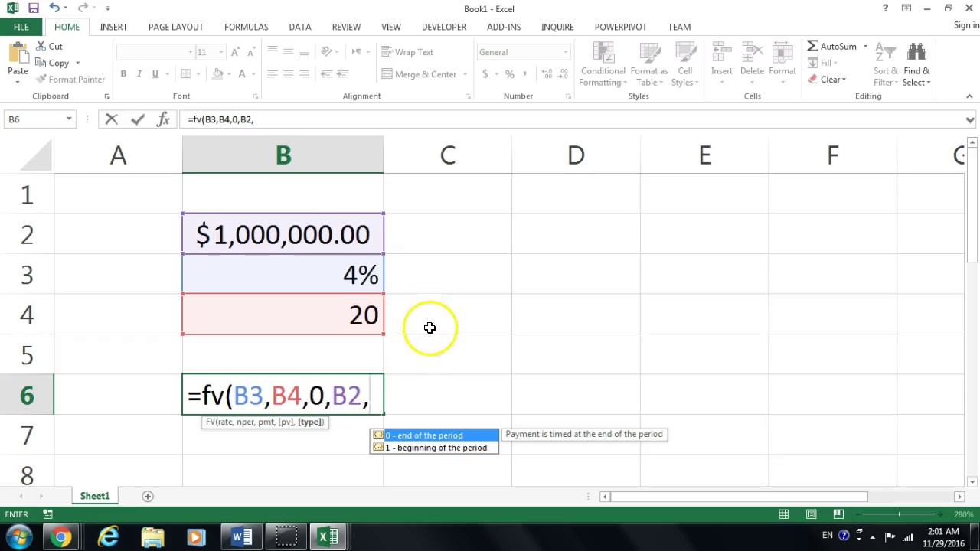This screenshot has height=551, width=980.
Task: Toggle Underline formatting
Action: point(155,74)
